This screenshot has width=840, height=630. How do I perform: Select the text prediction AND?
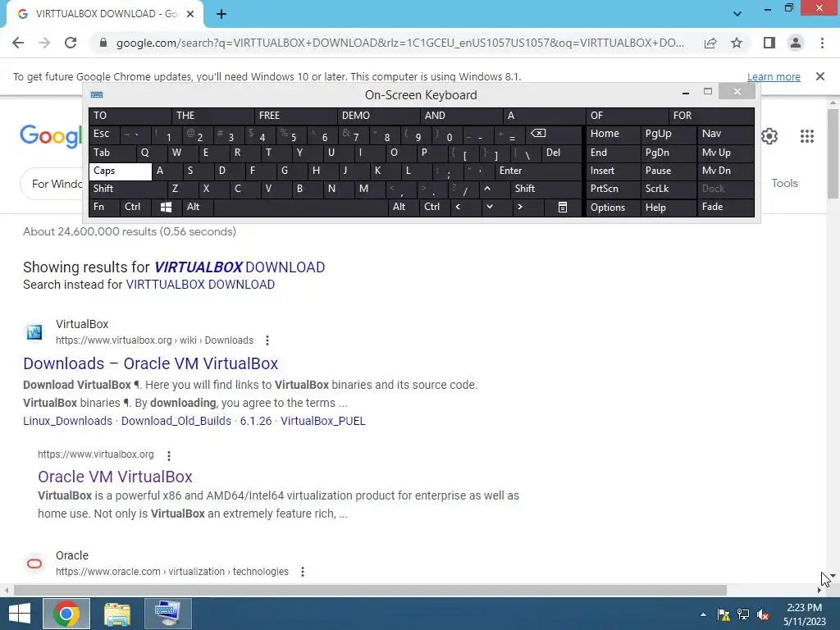(461, 116)
